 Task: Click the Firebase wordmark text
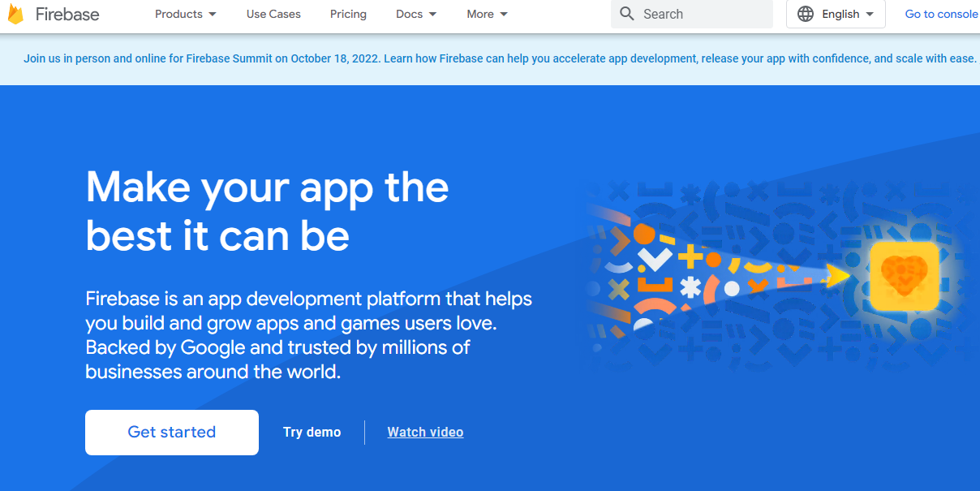click(x=67, y=15)
